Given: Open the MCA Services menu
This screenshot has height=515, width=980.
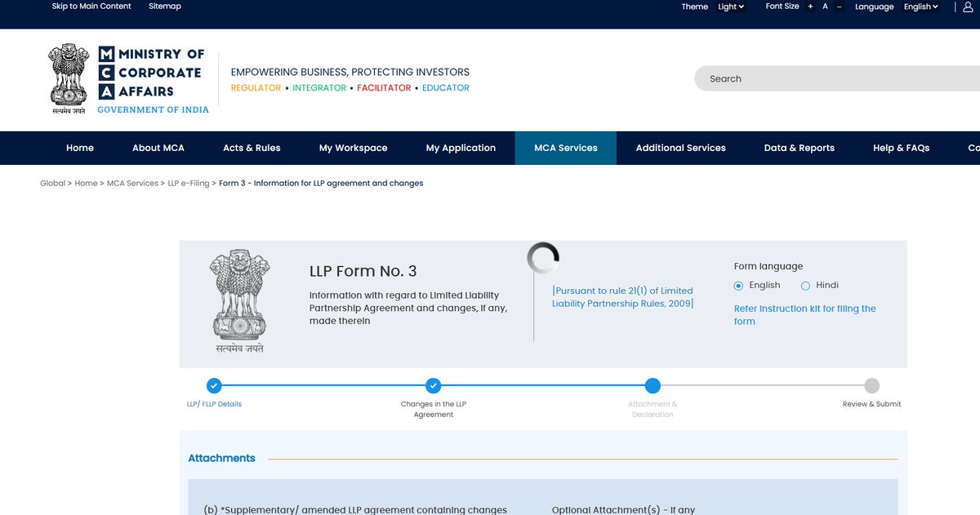Looking at the screenshot, I should pyautogui.click(x=566, y=148).
